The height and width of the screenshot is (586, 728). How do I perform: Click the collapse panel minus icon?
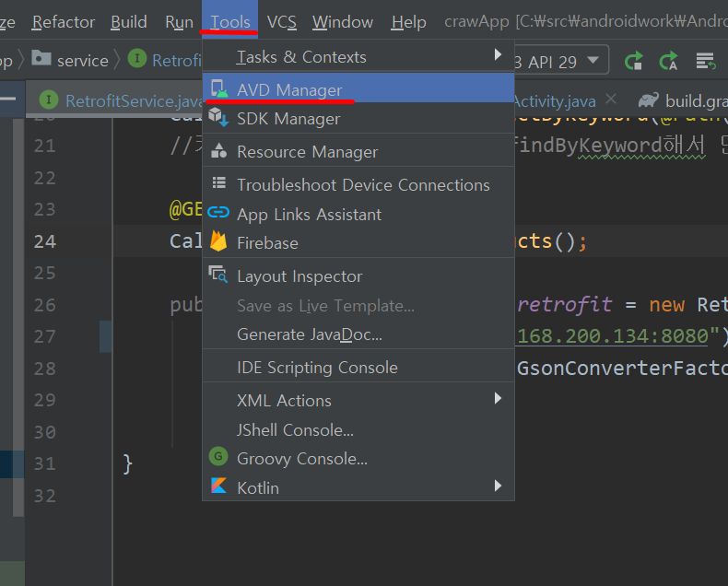pos(8,99)
